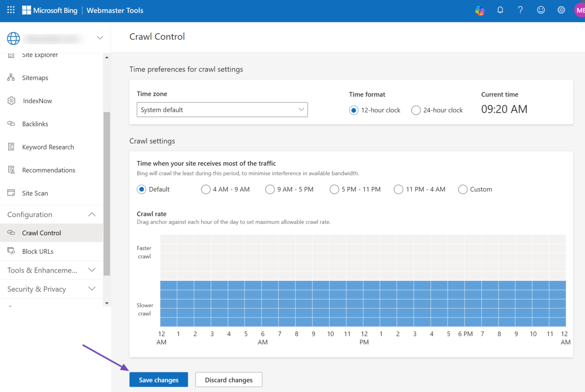The image size is (585, 392).
Task: Click the Sitemaps icon in sidebar
Action: pos(11,78)
